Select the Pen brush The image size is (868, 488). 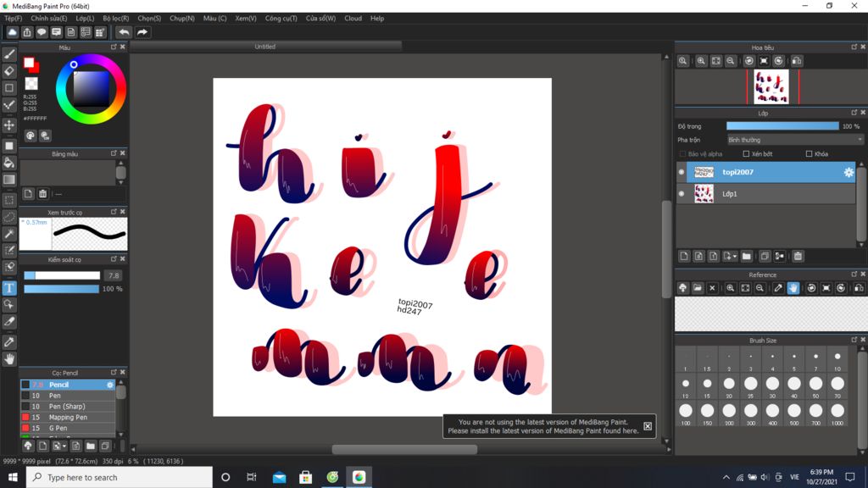point(68,396)
